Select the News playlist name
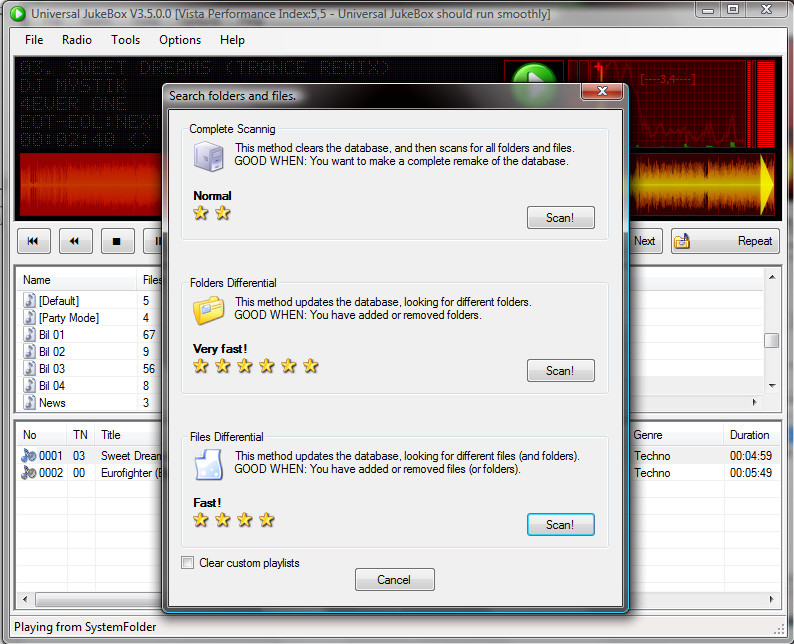 click(52, 402)
